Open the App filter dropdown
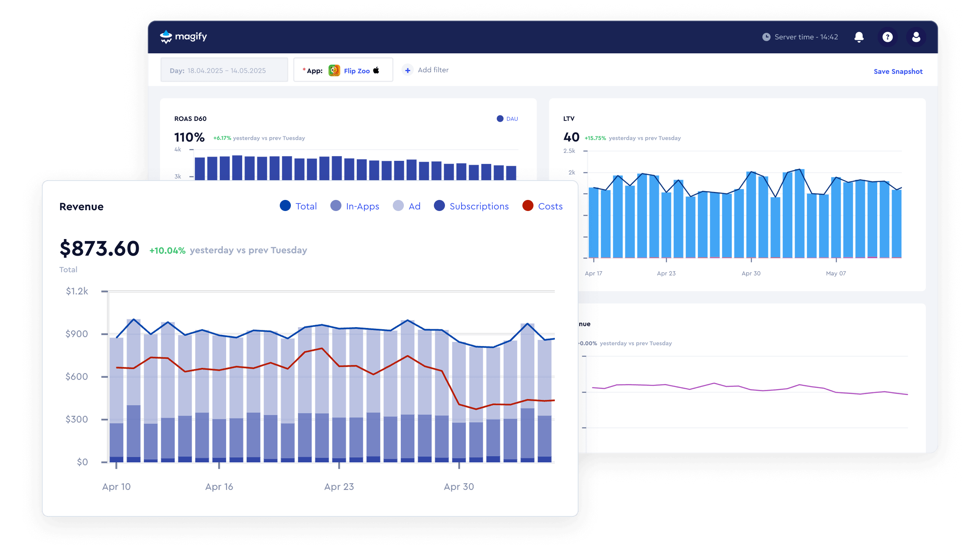Viewport: 980px width, 550px height. click(x=343, y=70)
